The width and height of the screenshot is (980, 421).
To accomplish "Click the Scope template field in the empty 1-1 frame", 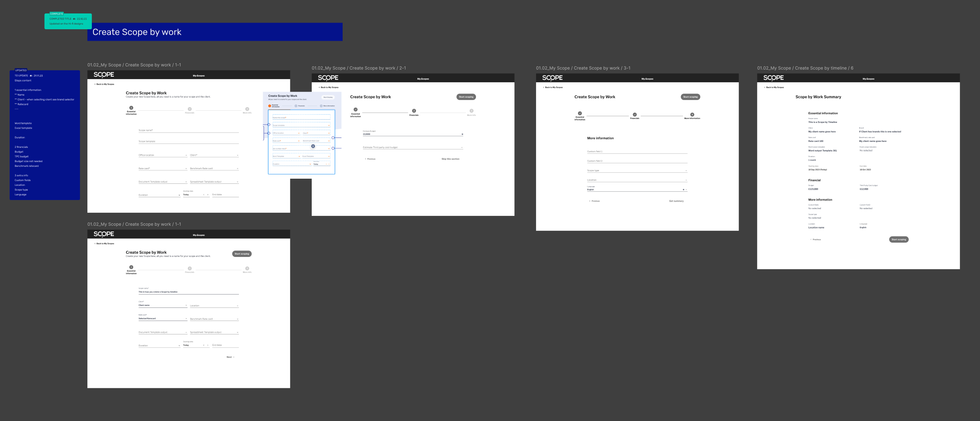I will (188, 141).
